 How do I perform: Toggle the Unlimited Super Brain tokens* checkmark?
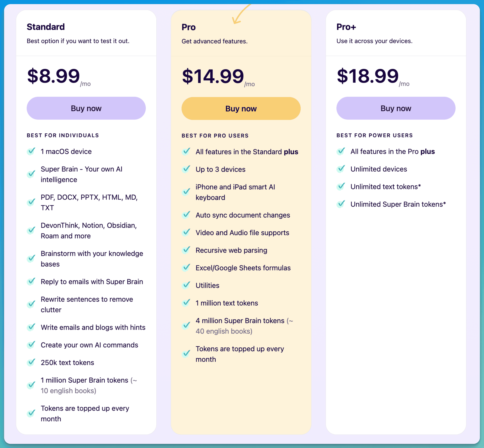click(x=341, y=204)
